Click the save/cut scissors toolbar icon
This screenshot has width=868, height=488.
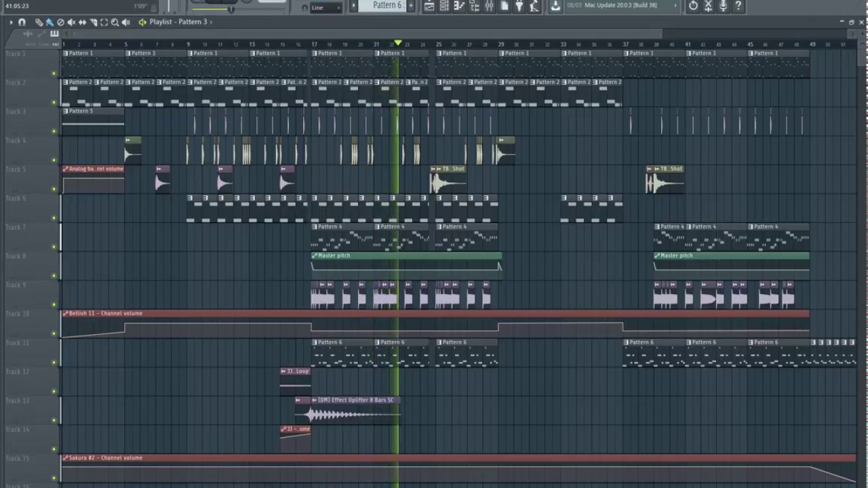click(x=708, y=6)
